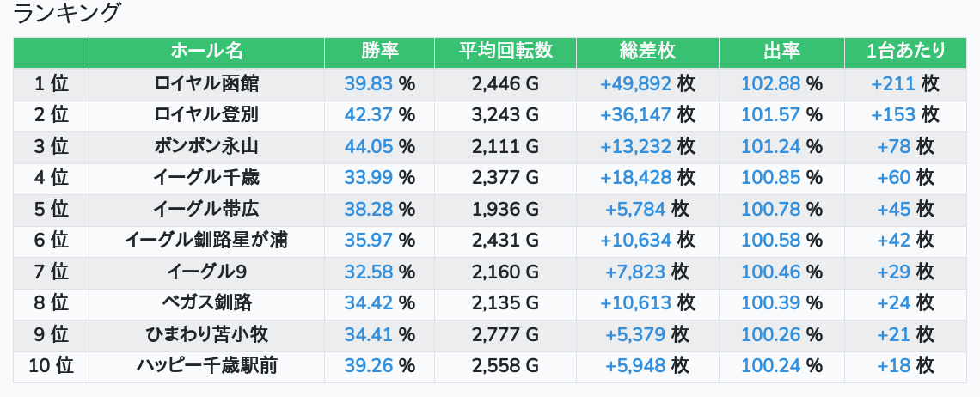Open ロイヤル函館 hall name
The height and width of the screenshot is (397, 980).
coord(206,84)
